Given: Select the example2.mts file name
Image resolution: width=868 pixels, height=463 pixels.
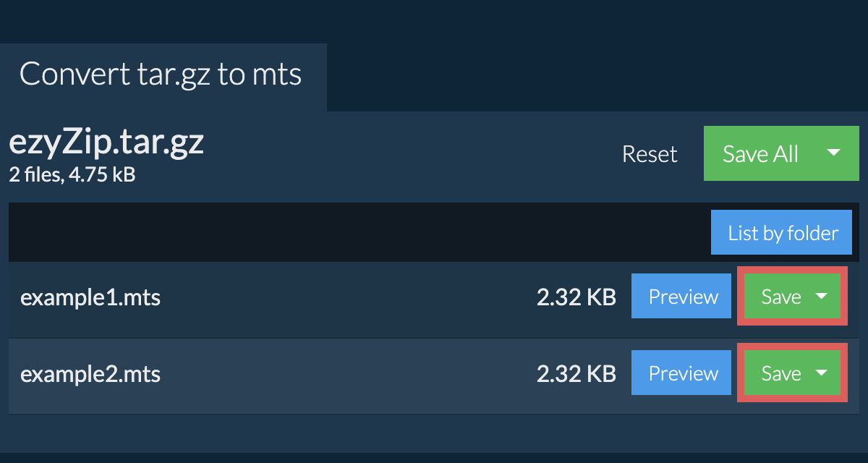Looking at the screenshot, I should [x=90, y=374].
